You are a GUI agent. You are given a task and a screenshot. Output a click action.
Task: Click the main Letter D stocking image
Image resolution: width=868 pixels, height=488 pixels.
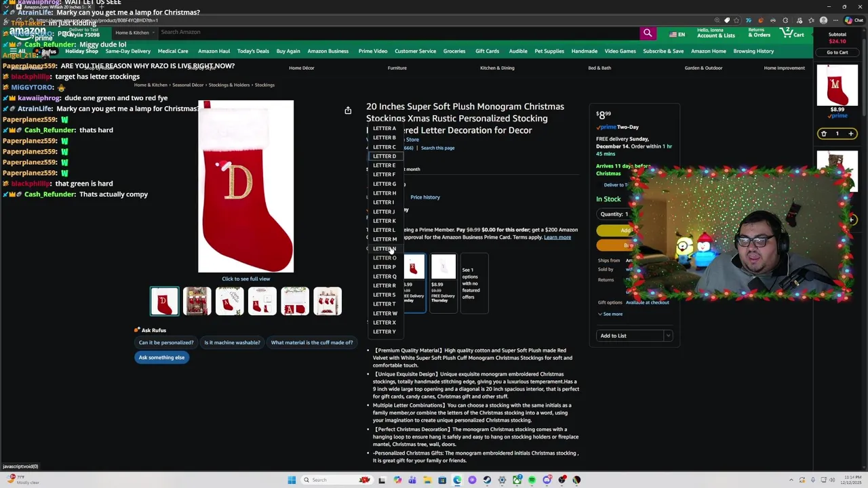coord(245,186)
